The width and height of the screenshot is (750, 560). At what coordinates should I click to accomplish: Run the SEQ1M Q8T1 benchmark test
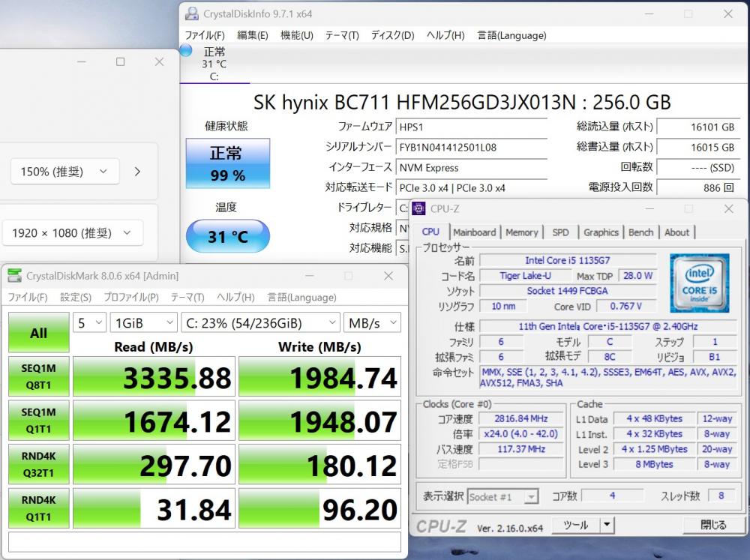click(38, 376)
